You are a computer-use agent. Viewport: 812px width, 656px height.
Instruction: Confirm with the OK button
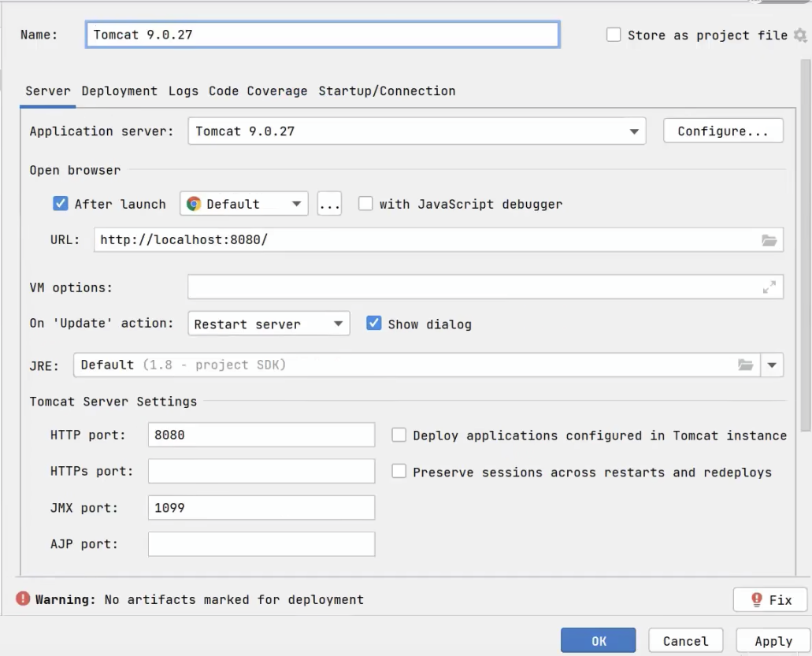598,640
